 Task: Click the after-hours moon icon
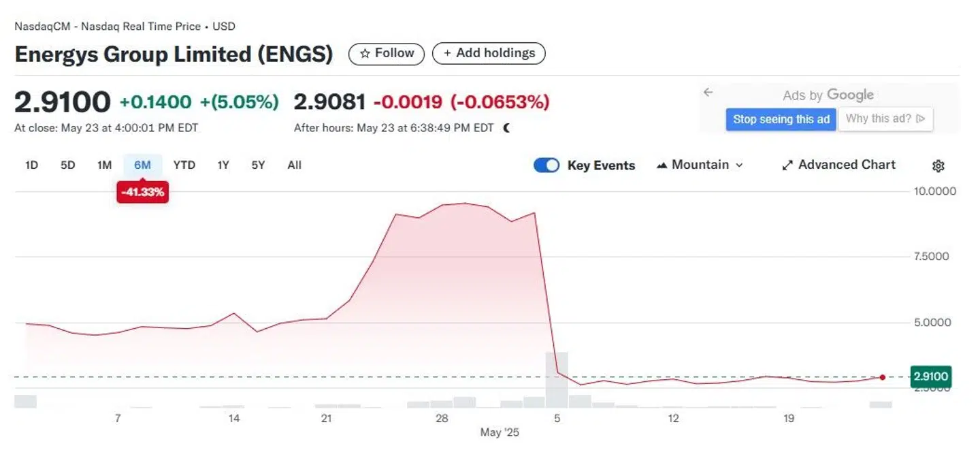(x=506, y=128)
